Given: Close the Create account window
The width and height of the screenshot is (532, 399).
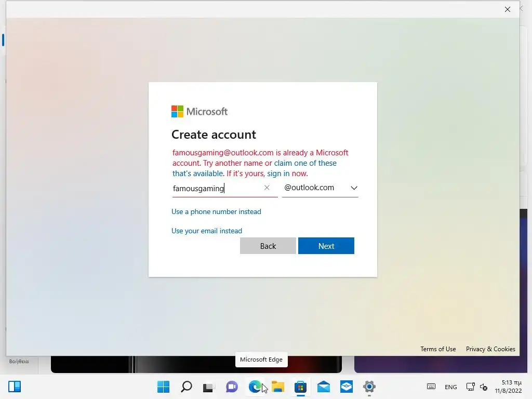Looking at the screenshot, I should [507, 9].
